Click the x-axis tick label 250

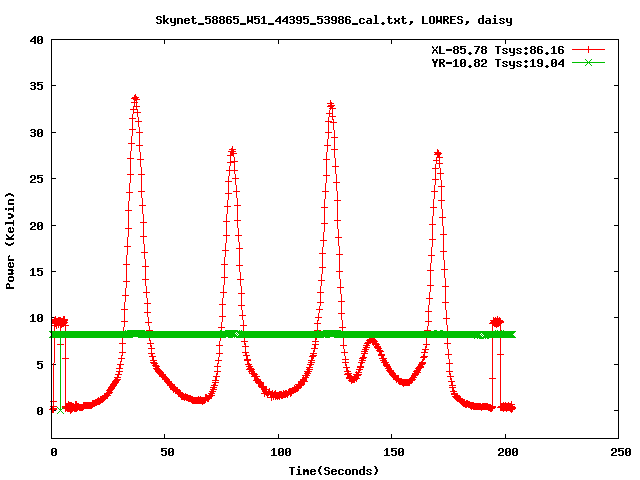coord(621,452)
